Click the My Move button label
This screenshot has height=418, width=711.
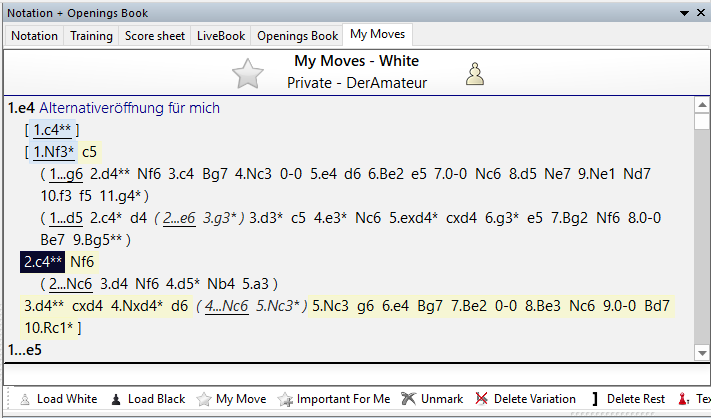coord(241,399)
